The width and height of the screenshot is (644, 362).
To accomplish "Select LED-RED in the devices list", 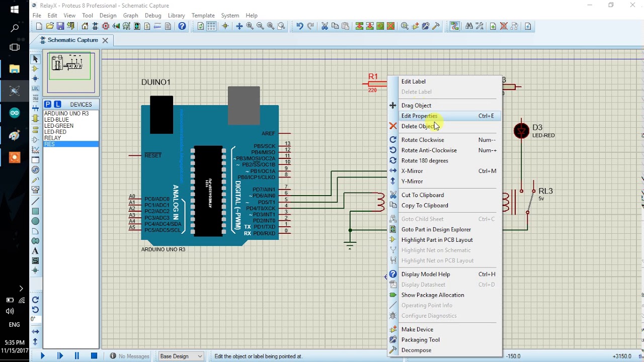I will [71, 132].
